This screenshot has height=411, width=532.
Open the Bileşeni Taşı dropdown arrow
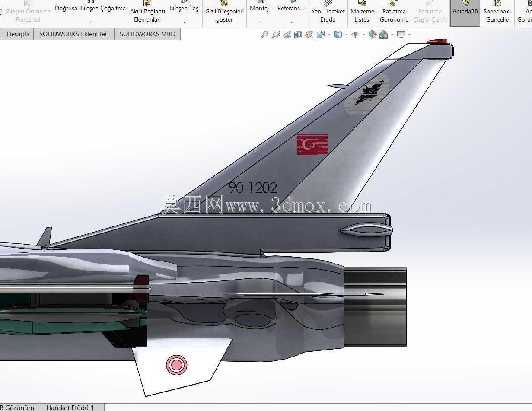(185, 22)
